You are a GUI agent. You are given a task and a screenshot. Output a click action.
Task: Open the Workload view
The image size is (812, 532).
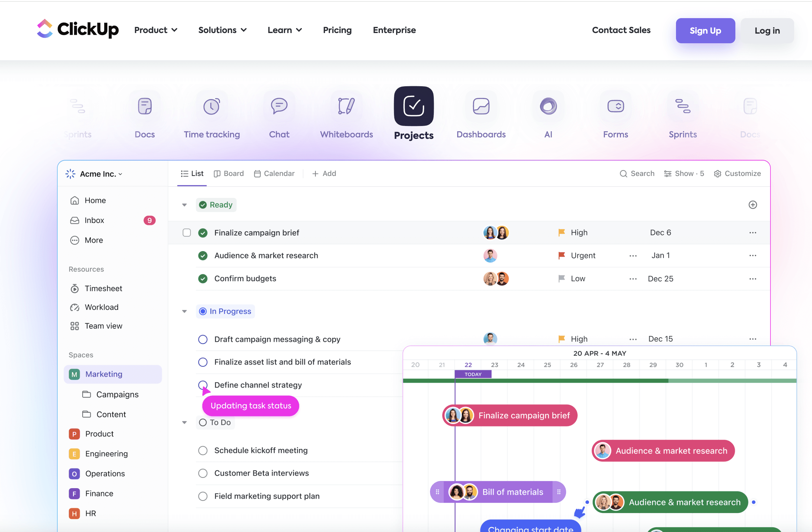pos(101,307)
